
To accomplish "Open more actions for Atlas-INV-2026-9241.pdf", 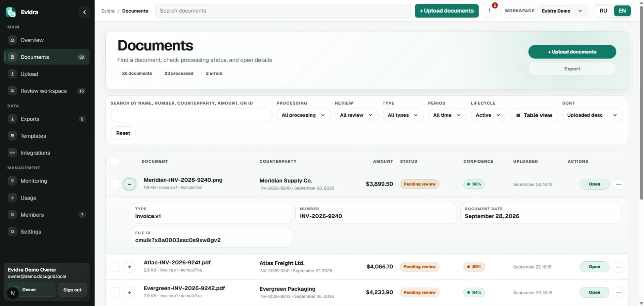I will (x=619, y=267).
